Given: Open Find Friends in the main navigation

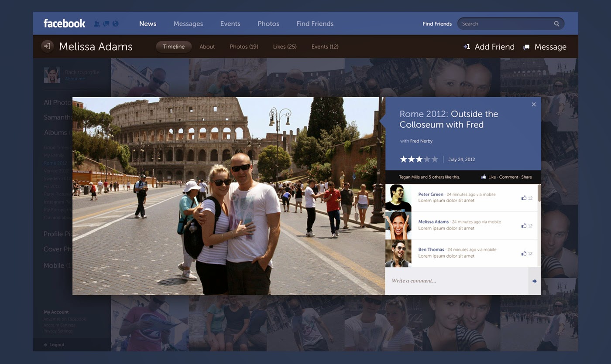Looking at the screenshot, I should pyautogui.click(x=315, y=24).
